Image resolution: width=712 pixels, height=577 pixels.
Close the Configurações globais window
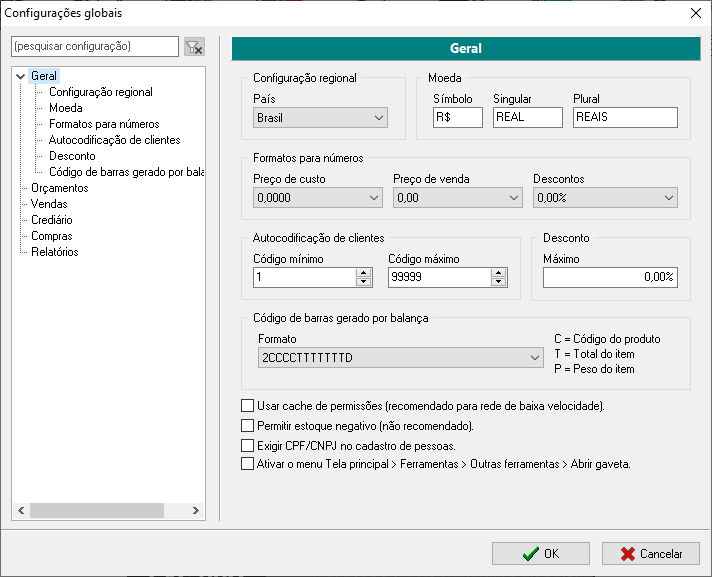(696, 12)
